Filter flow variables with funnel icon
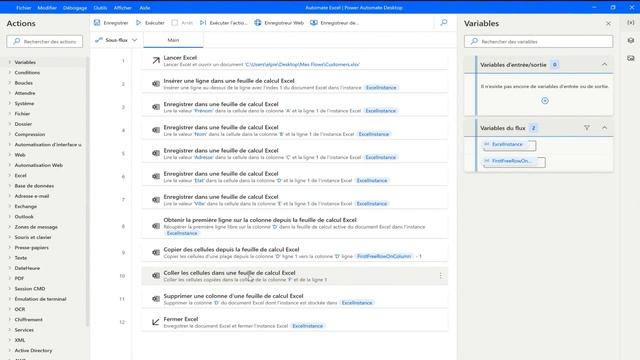Image resolution: width=640 pixels, height=360 pixels. coord(587,128)
